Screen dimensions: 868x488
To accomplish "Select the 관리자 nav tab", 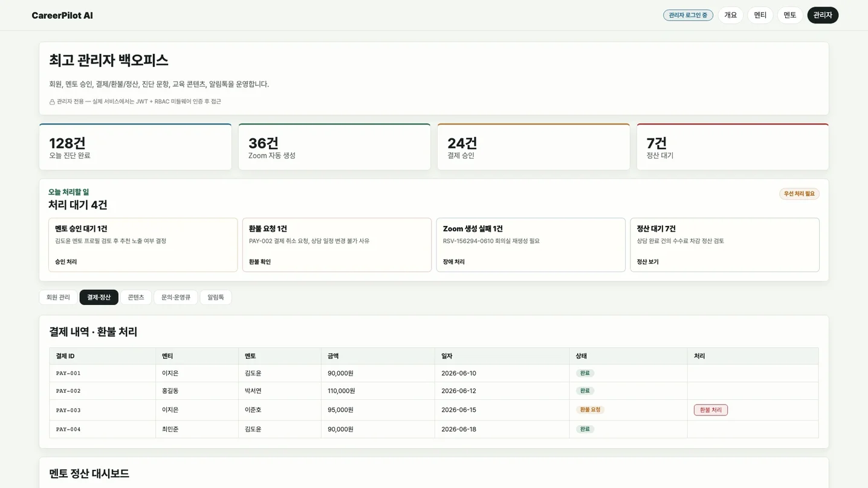I will [823, 15].
